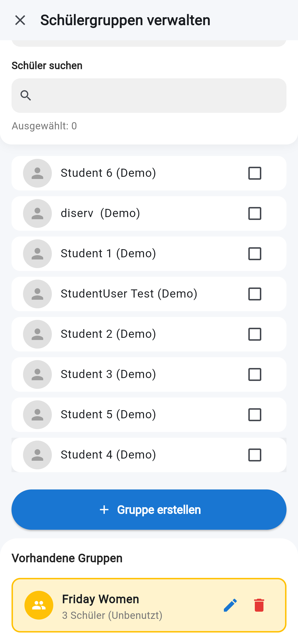
Task: Select diserv (Demo) checkbox
Action: tap(254, 213)
